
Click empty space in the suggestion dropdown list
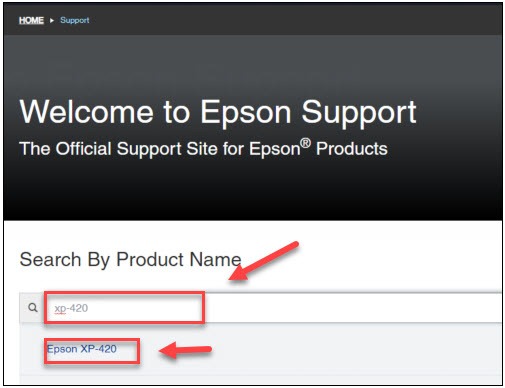[x=333, y=350]
